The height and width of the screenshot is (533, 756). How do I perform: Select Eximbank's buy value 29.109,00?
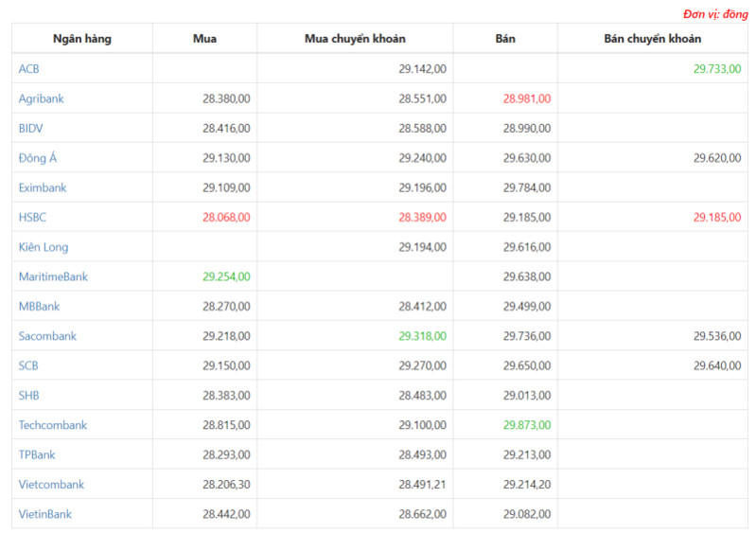click(226, 187)
